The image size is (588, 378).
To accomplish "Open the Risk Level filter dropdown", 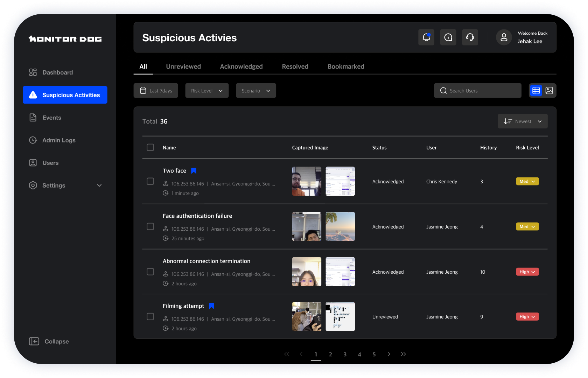I will pyautogui.click(x=207, y=91).
